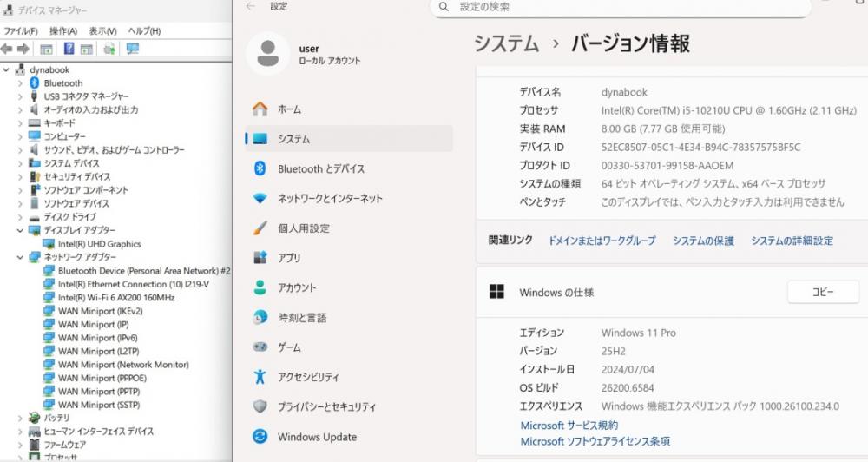Screen dimensions: 868x462
Task: Open the ファイル(F) menu
Action: [x=21, y=31]
